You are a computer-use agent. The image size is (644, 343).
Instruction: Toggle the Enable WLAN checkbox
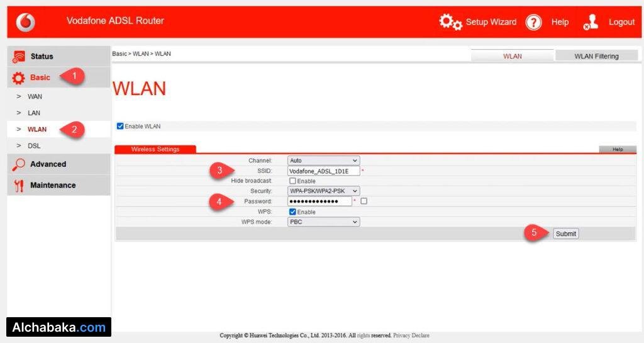120,127
